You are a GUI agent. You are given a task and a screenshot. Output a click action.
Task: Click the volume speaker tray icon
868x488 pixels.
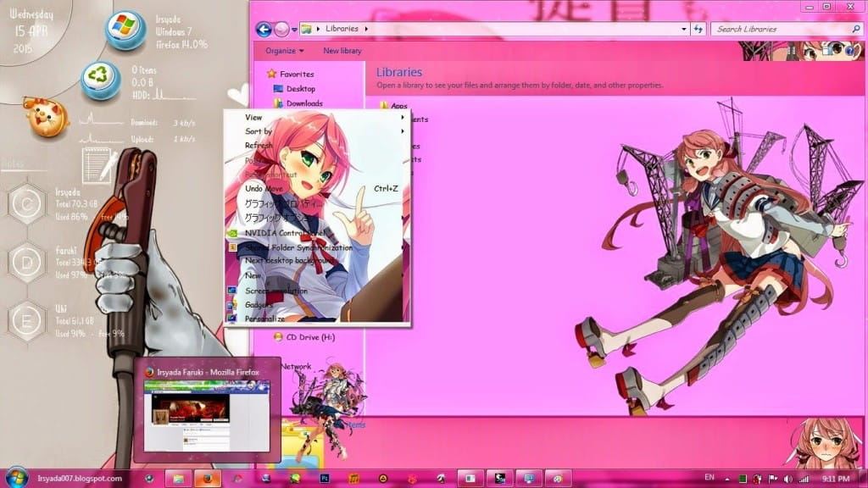pyautogui.click(x=787, y=479)
